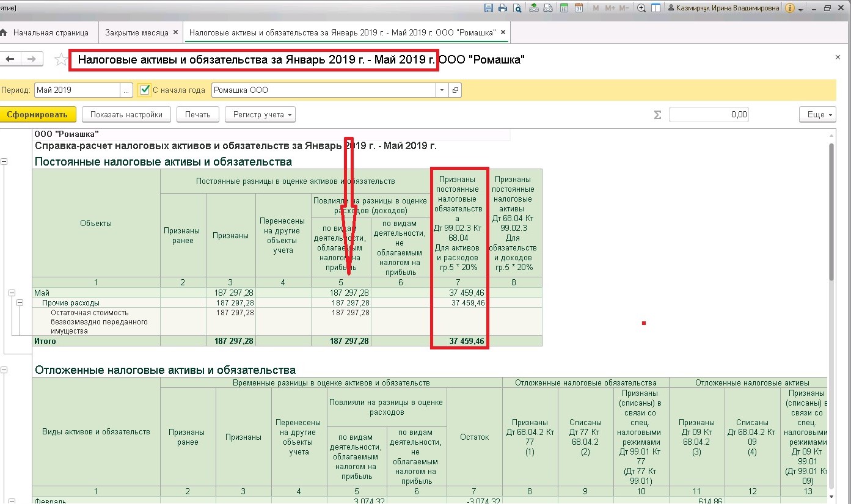Click the zoom magnifier plus icon
This screenshot has height=504, width=851.
641,8
